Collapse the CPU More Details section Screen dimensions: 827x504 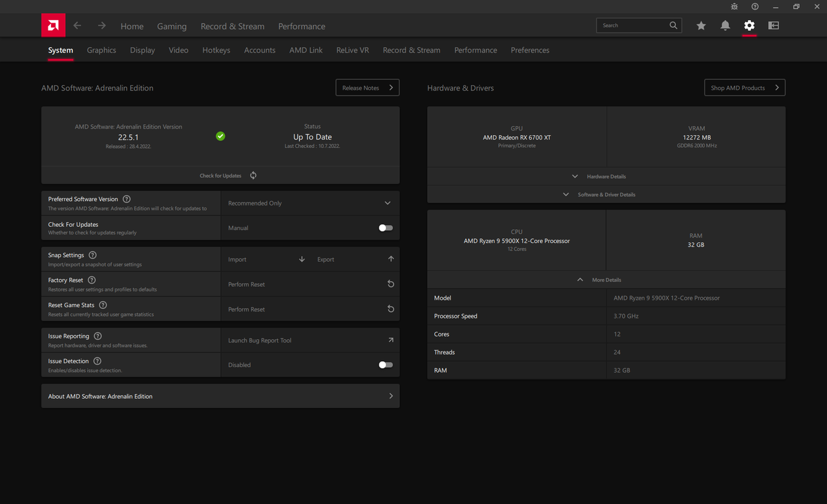606,280
